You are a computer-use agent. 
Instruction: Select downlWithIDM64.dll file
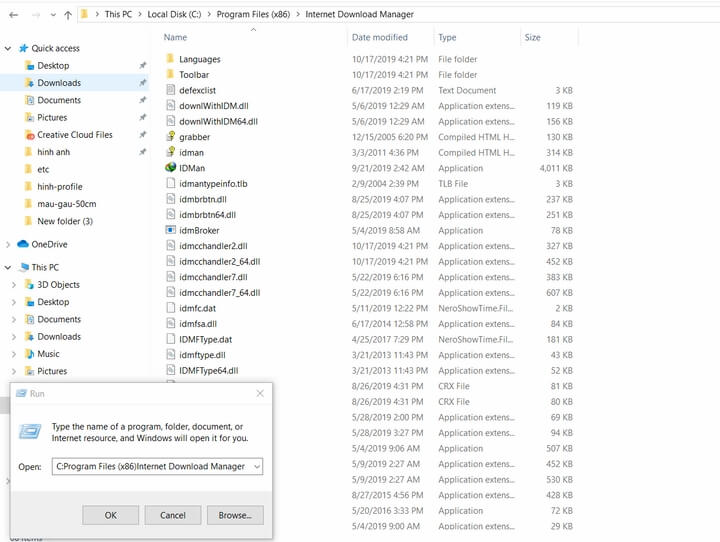[218, 122]
